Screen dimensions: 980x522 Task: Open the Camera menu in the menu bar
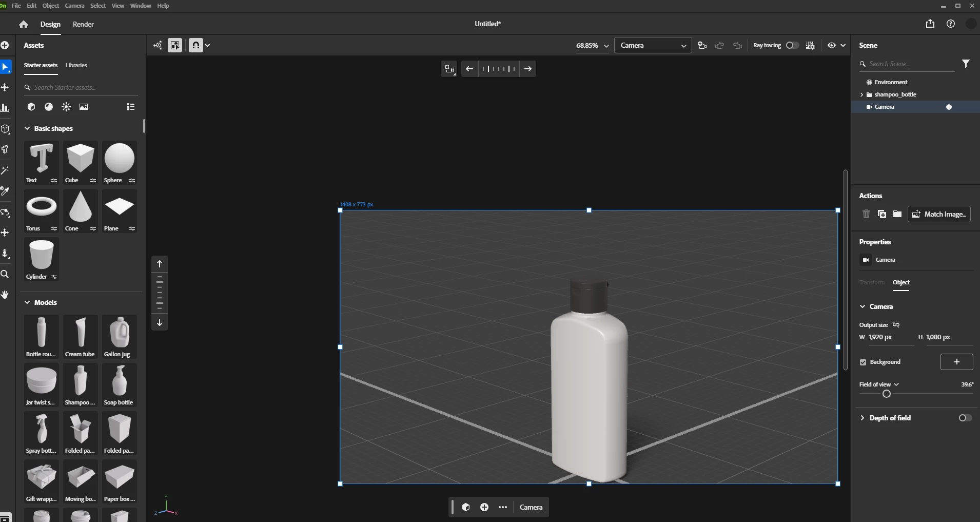[74, 6]
